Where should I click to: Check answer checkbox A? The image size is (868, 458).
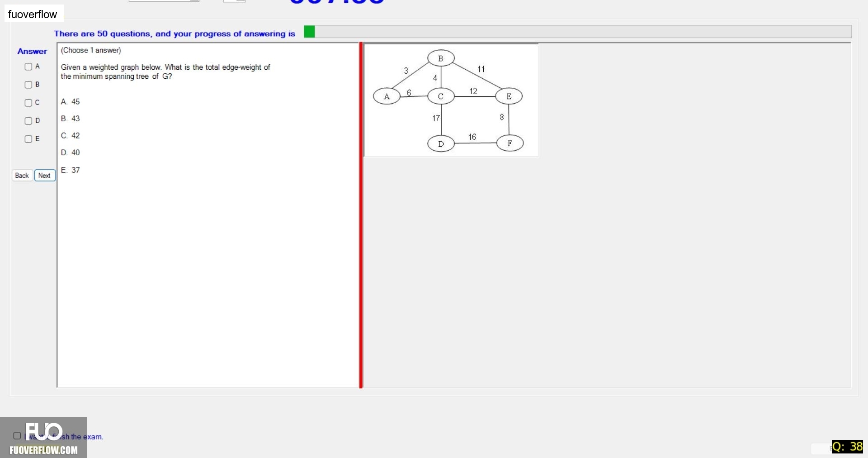[28, 67]
